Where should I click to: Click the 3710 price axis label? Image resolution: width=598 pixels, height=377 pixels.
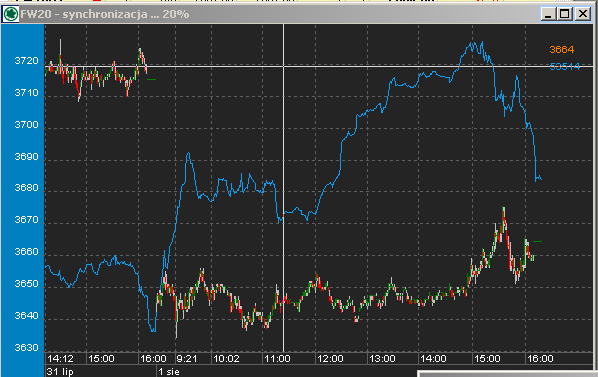point(26,93)
